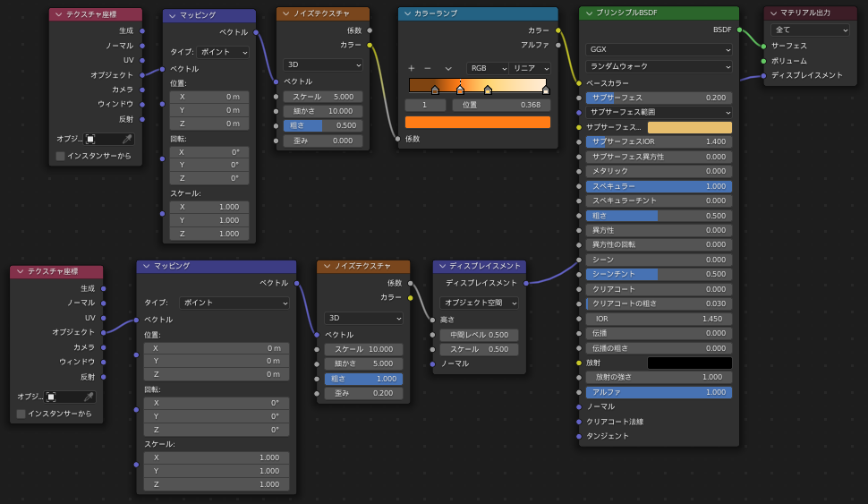
Task: Click the 係数 input socket on カラーランプ
Action: point(397,139)
